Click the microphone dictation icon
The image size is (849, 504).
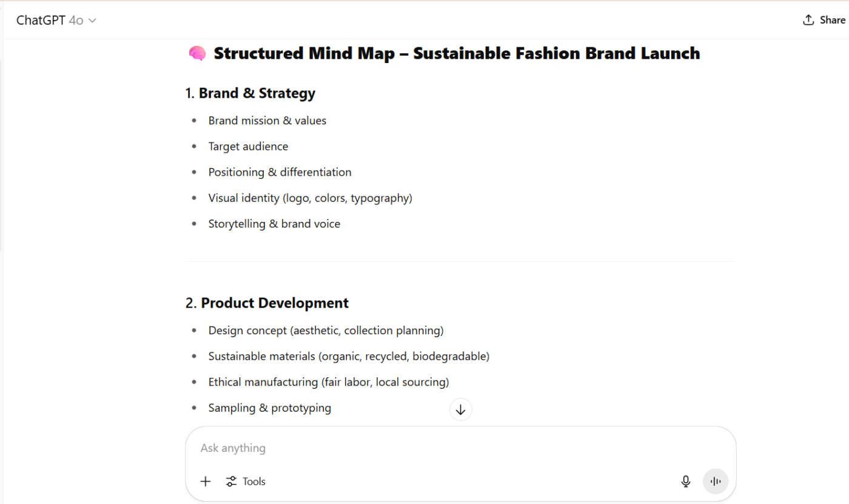pyautogui.click(x=686, y=482)
